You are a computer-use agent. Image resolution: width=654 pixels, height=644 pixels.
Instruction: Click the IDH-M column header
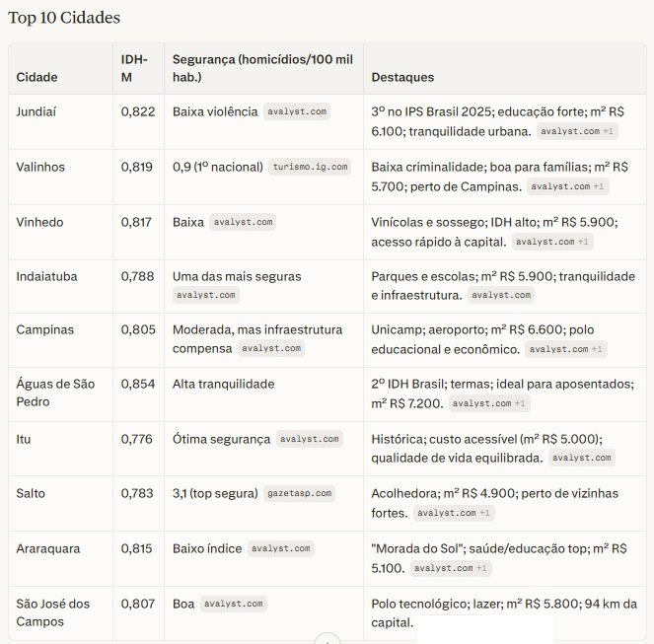tap(133, 68)
